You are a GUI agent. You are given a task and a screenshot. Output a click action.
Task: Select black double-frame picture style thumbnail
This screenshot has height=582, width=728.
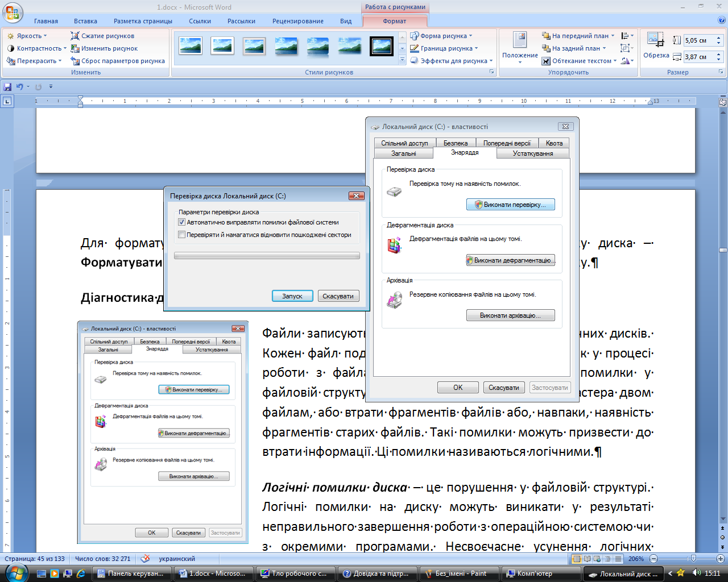[x=382, y=46]
